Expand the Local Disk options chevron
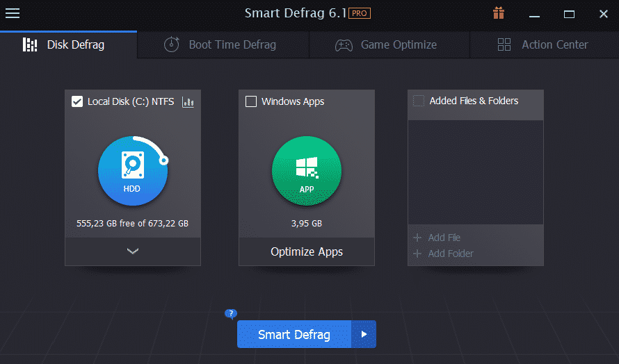 (x=133, y=251)
